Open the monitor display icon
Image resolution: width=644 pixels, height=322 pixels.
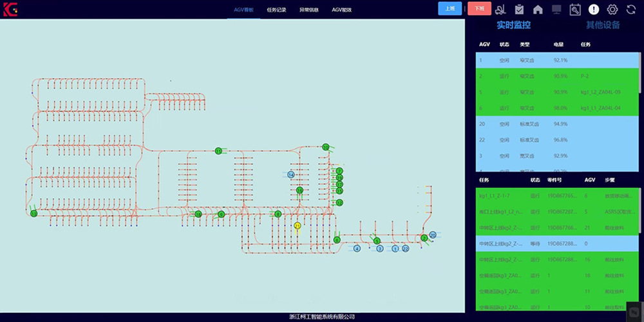point(556,9)
